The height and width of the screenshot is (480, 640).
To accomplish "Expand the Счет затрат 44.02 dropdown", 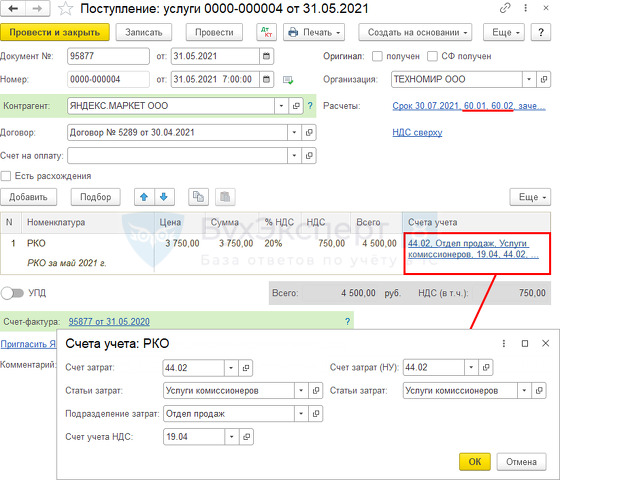I will point(231,368).
